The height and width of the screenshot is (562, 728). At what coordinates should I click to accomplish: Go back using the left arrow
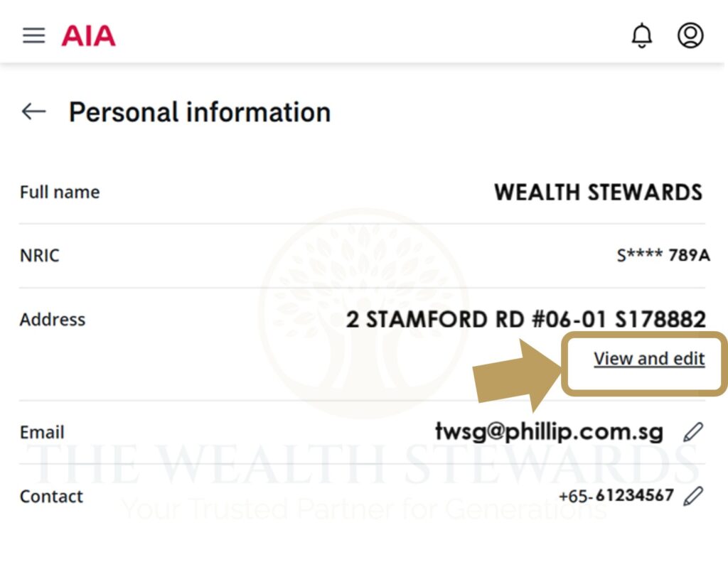tap(33, 112)
